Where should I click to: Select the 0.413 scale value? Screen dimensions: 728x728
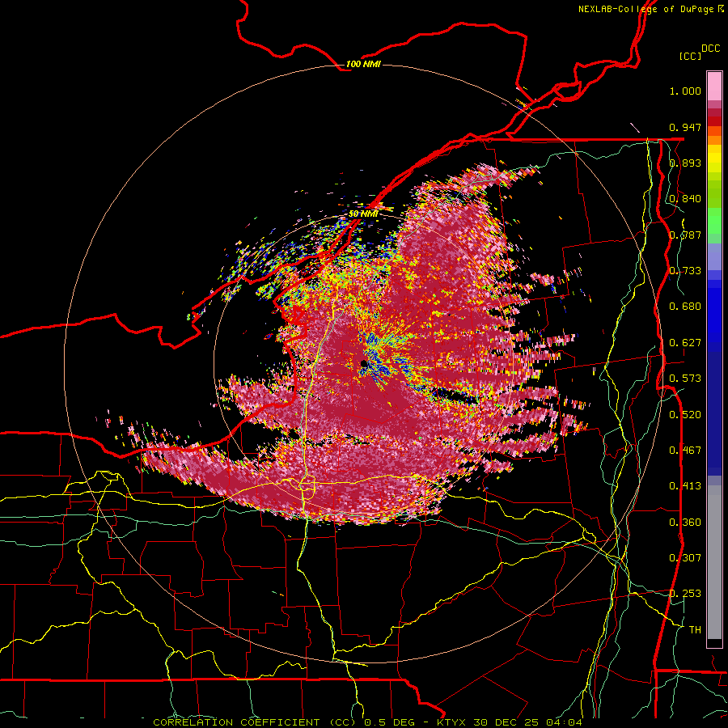pos(685,486)
